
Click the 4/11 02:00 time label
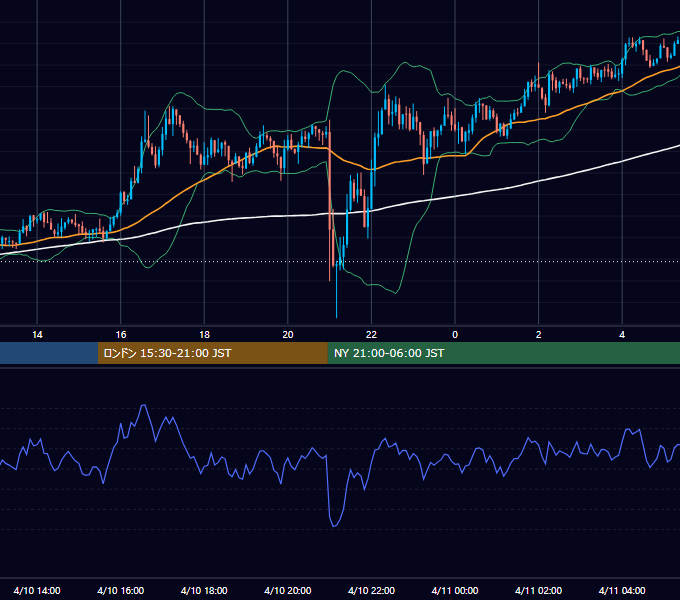539,590
